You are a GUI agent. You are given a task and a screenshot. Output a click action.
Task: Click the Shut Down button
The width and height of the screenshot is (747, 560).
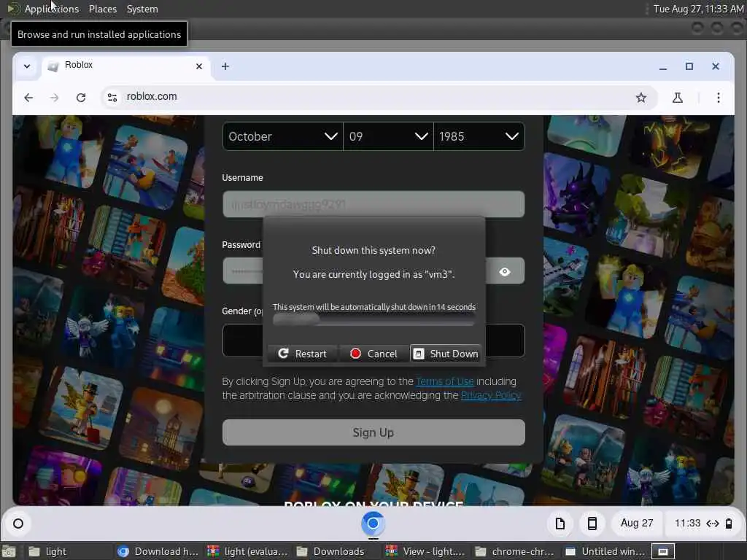pos(446,354)
